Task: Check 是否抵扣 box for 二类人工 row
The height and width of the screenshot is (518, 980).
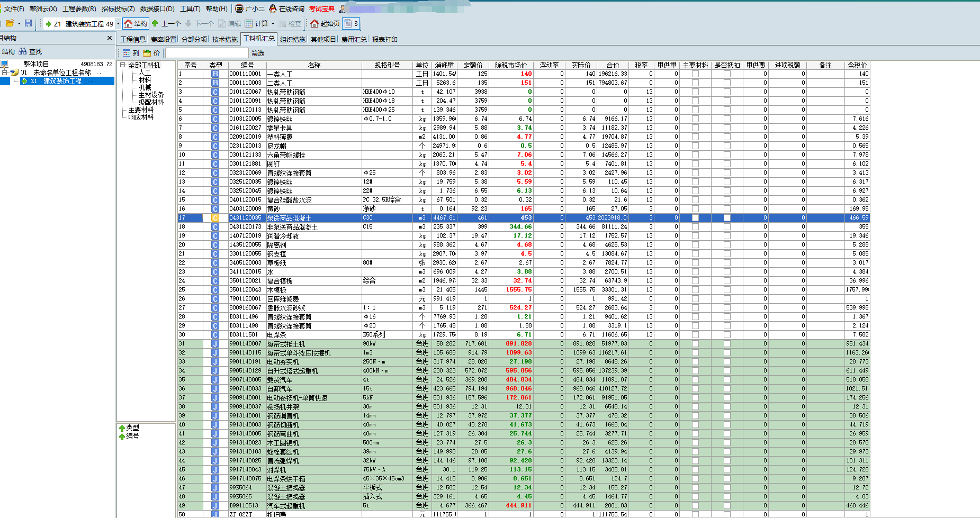Action: coord(727,83)
